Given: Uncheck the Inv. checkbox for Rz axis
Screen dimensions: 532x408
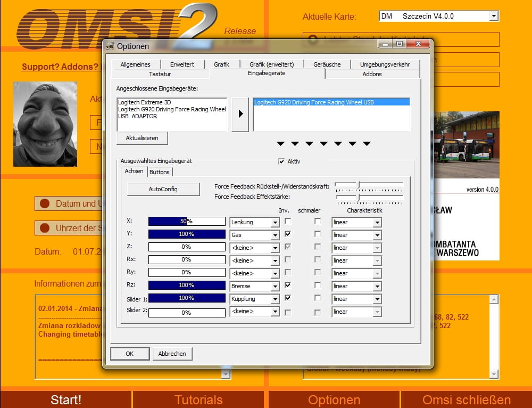Looking at the screenshot, I should click(x=288, y=285).
